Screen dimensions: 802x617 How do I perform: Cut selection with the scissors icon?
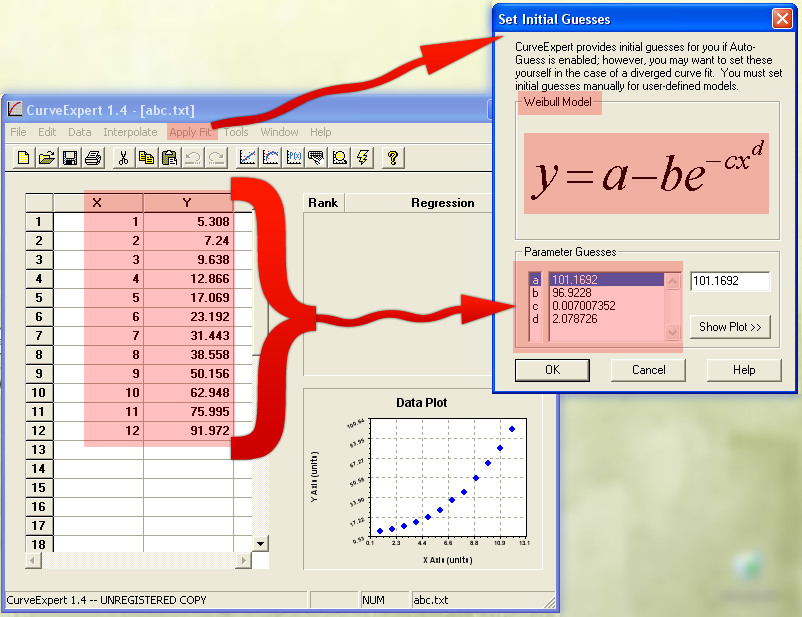tap(123, 157)
